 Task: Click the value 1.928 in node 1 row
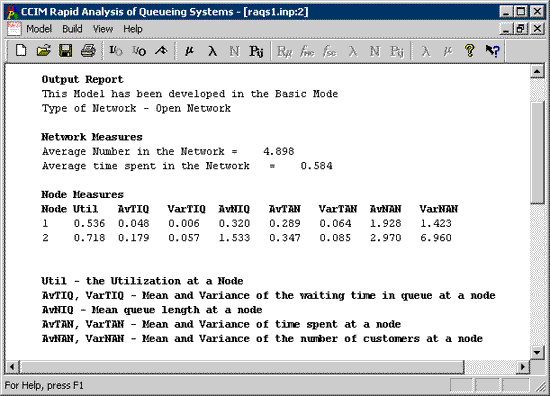tap(385, 223)
